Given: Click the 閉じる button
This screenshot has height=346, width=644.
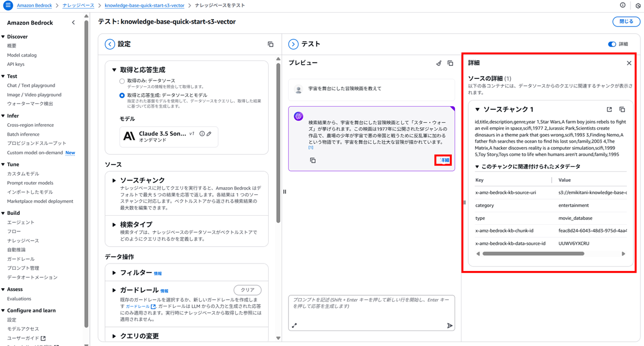Looking at the screenshot, I should (626, 22).
